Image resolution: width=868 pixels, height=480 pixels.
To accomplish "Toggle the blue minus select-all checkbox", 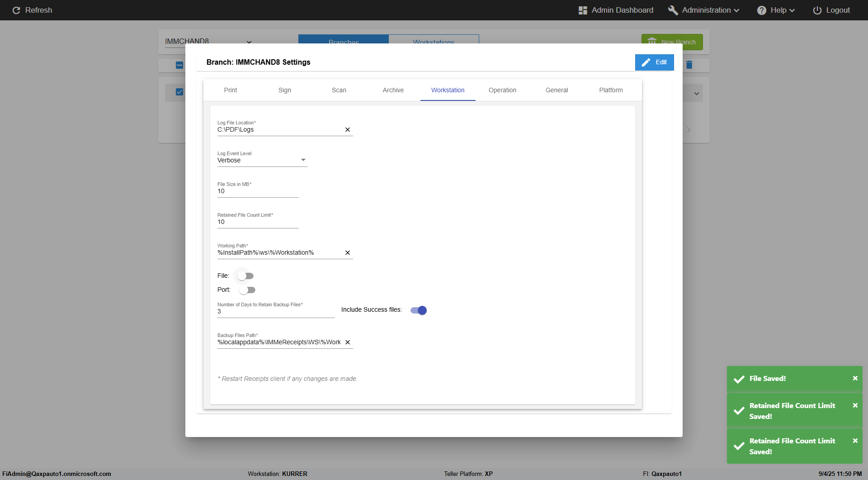I will coord(179,65).
